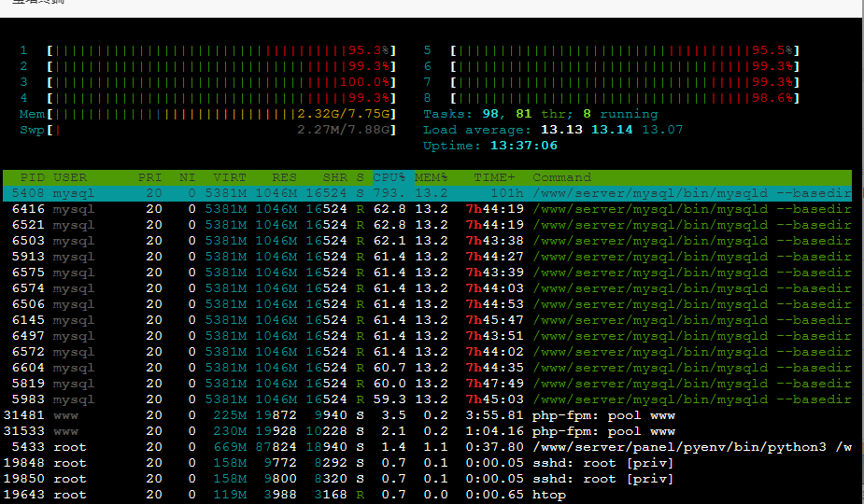Image resolution: width=864 pixels, height=504 pixels.
Task: Select process row with PID 6574
Action: (x=427, y=288)
